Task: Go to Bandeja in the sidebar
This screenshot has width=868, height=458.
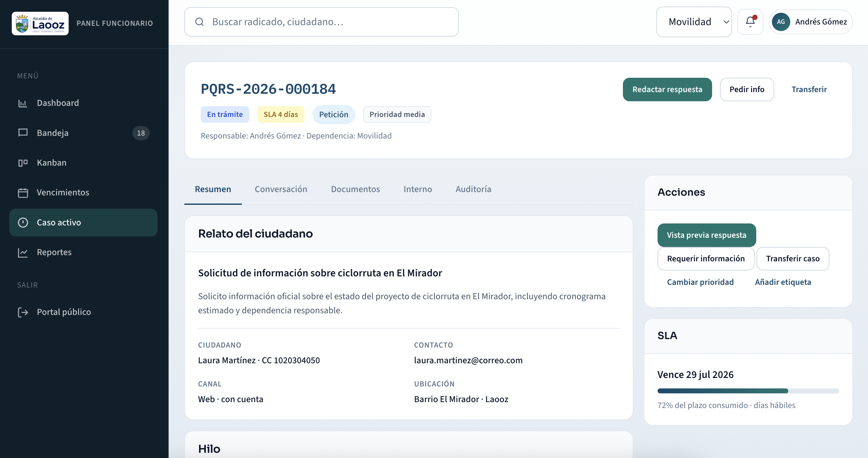Action: (83, 133)
